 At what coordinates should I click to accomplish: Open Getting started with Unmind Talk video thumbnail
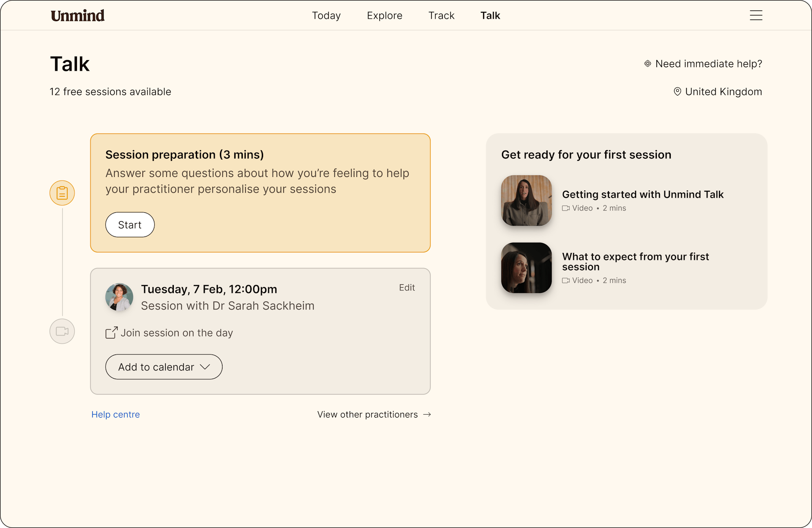coord(527,201)
